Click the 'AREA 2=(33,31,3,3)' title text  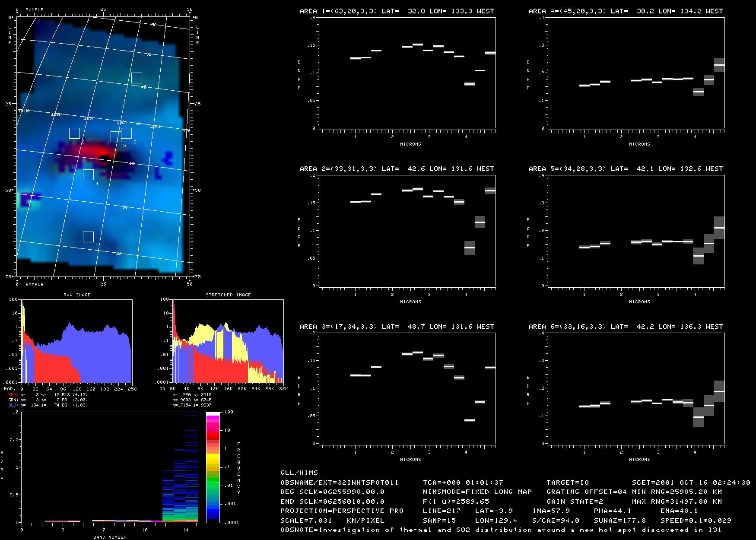338,169
